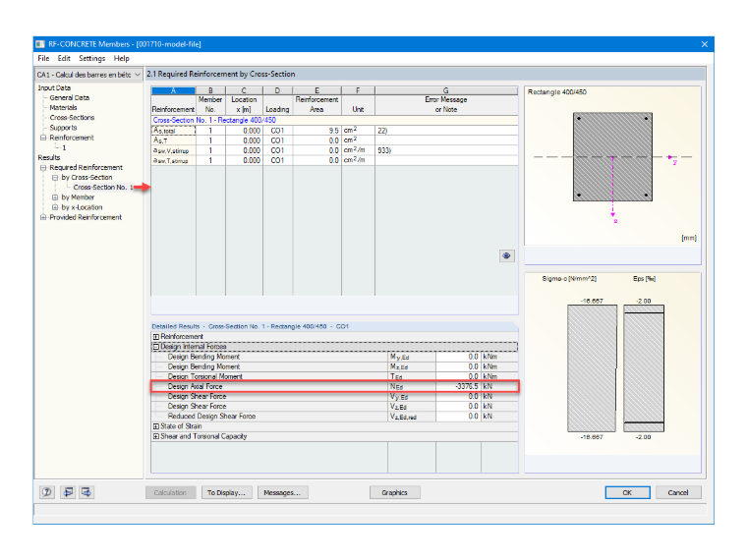Select the Design Bending Moment My,Ed row
Image resolution: width=747 pixels, height=560 pixels.
(334, 357)
